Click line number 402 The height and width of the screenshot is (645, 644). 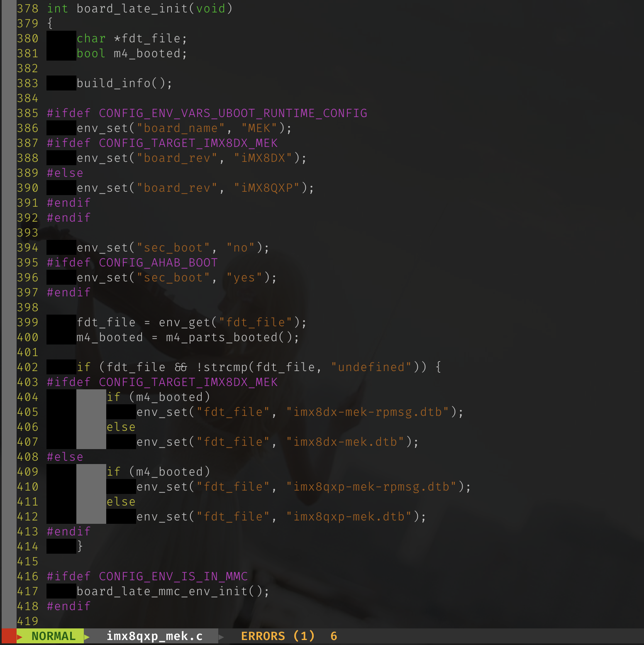point(28,367)
